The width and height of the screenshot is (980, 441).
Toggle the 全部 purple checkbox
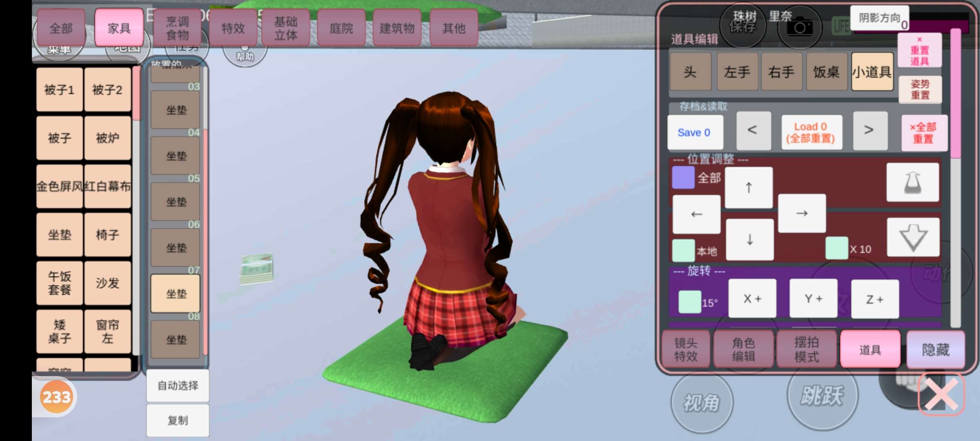(683, 178)
